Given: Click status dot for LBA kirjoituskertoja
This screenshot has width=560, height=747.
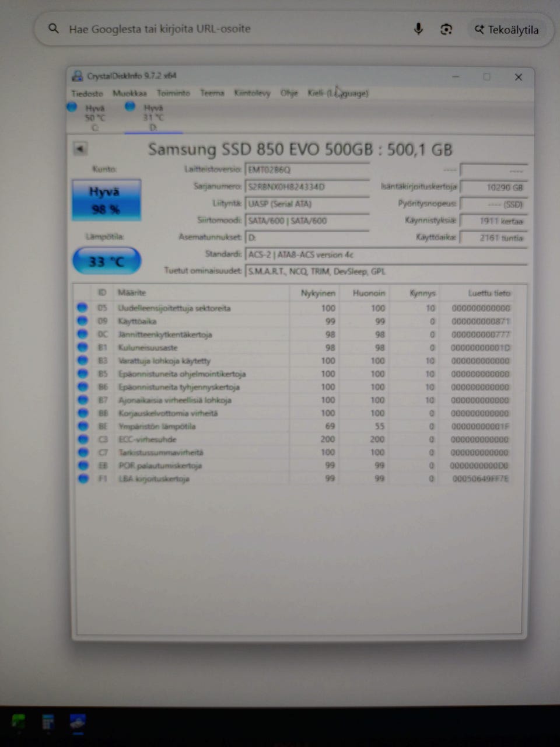Looking at the screenshot, I should point(82,479).
